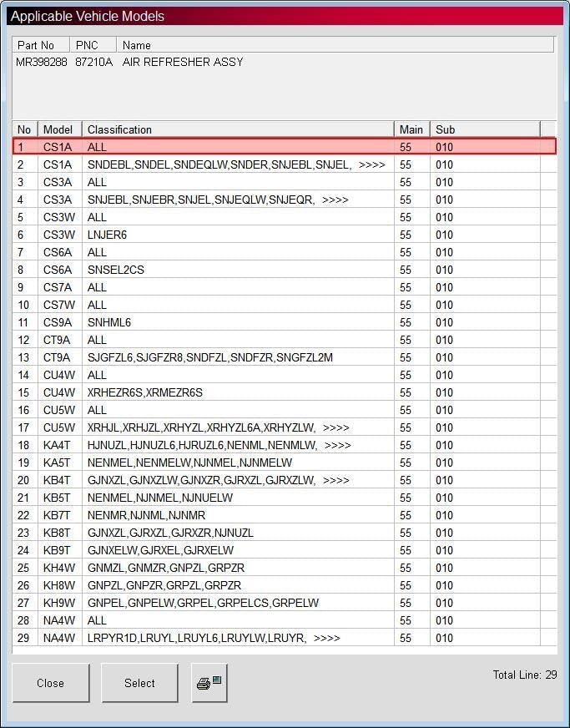The width and height of the screenshot is (570, 728).
Task: Select the SJGFZL6,SJGFZR8 classification row
Action: pos(284,357)
